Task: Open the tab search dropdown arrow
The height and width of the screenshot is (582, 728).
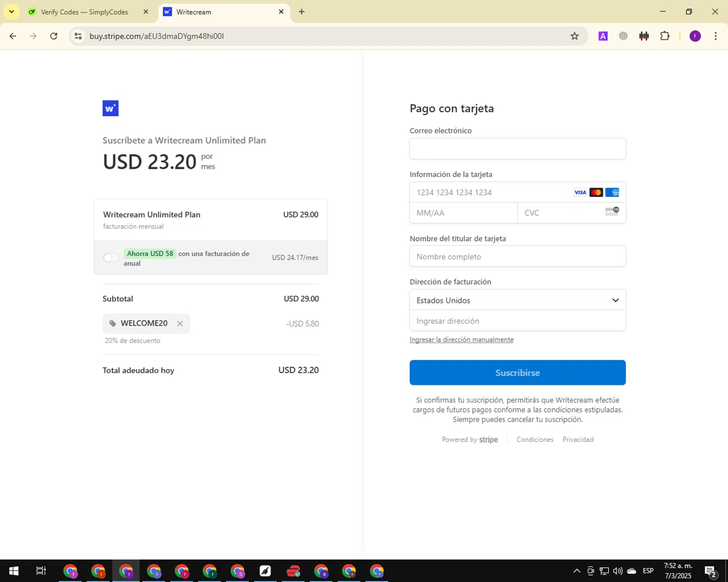Action: (12, 12)
